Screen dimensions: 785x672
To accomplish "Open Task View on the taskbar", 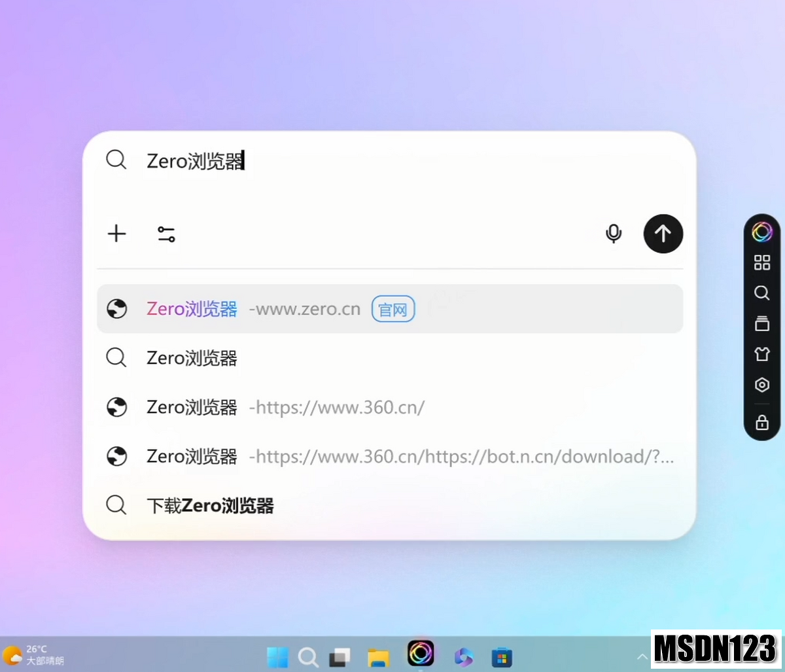I will tap(340, 657).
